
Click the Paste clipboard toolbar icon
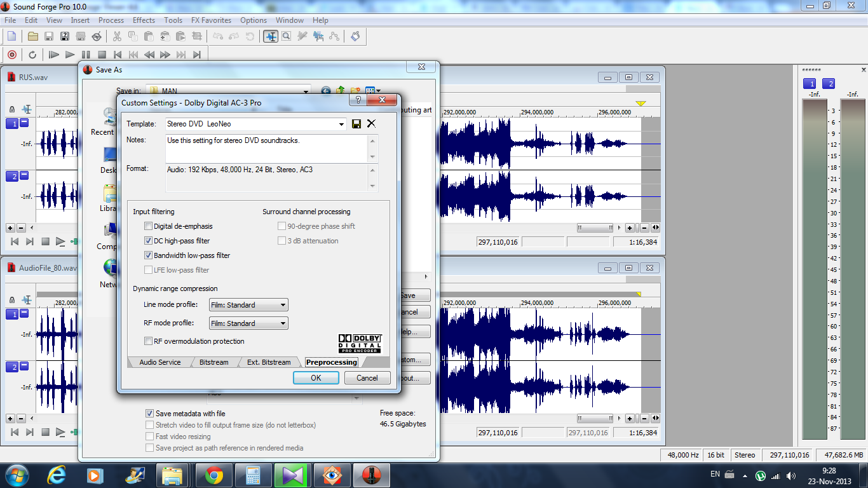(148, 36)
